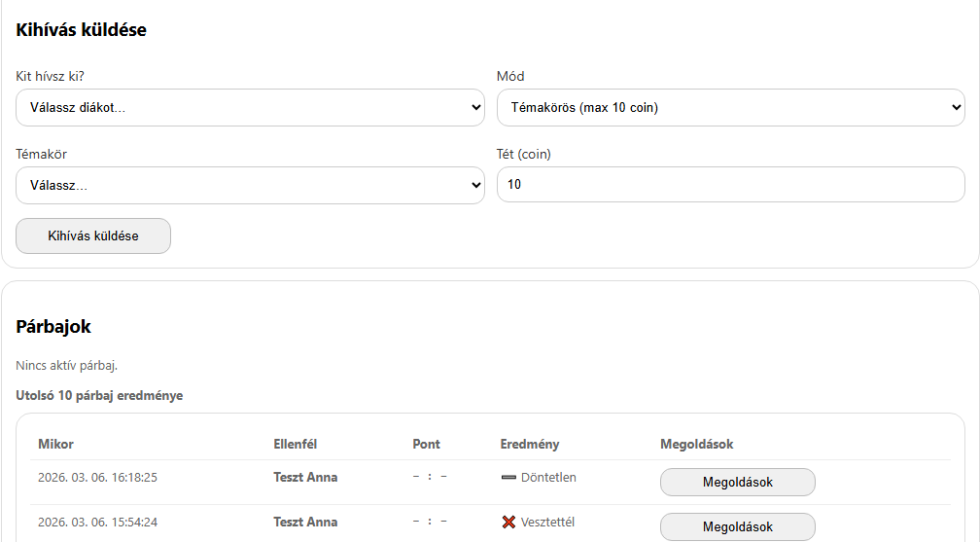980x542 pixels.
Task: Click the 'Utolsó 10 párbaj eredménye' label
Action: [99, 396]
